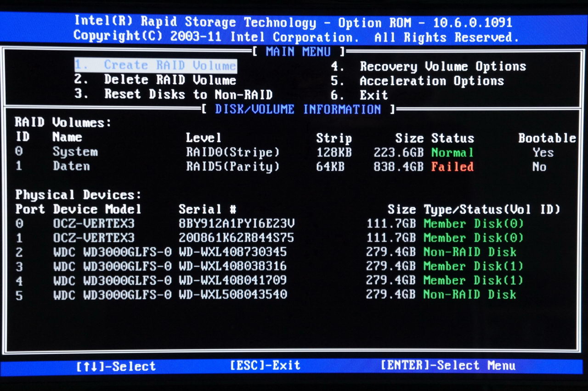Click the RAID Volumes heading
Screen dimensions: 588x391
[x=63, y=123]
